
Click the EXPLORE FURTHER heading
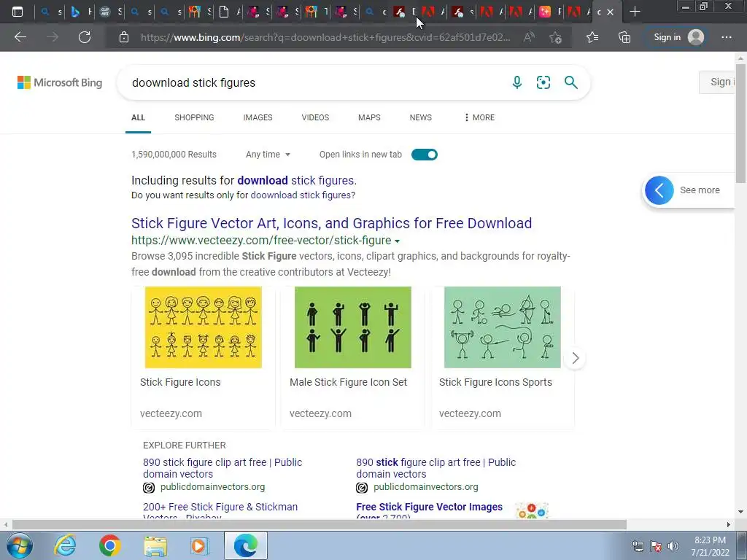point(185,446)
